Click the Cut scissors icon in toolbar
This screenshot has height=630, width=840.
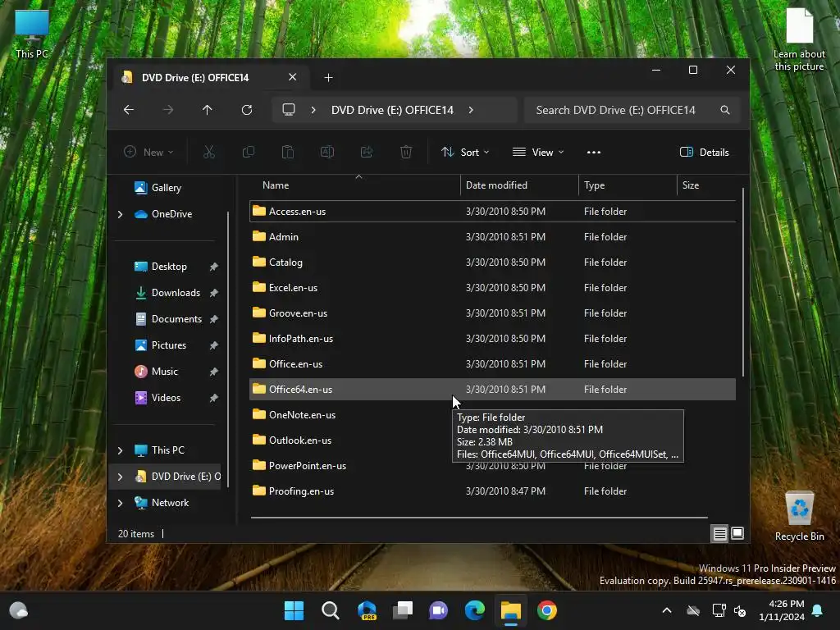pos(209,152)
